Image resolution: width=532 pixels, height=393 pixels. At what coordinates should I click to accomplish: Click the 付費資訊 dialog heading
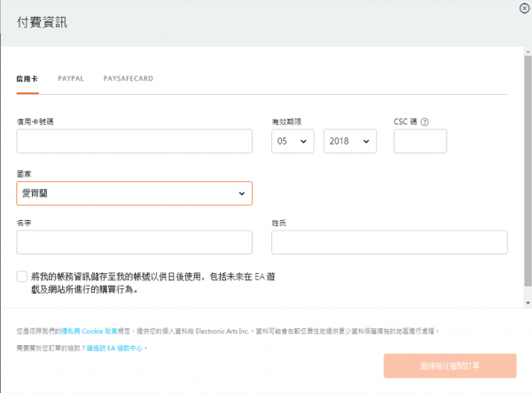[42, 22]
